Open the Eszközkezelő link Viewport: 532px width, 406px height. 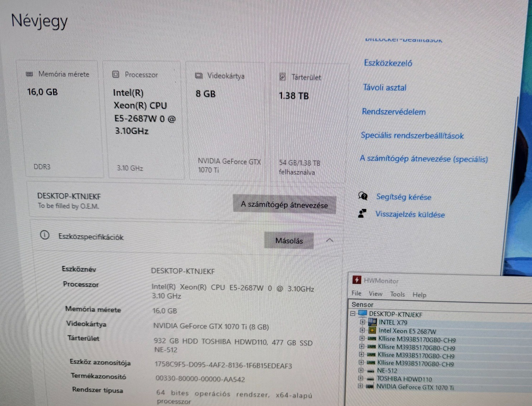[388, 63]
